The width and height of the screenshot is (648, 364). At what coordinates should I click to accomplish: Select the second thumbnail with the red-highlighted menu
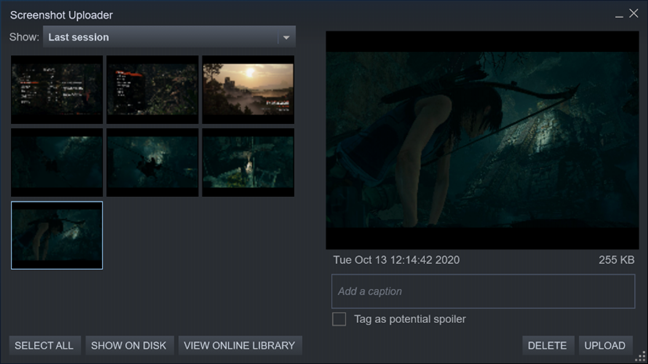(x=152, y=90)
